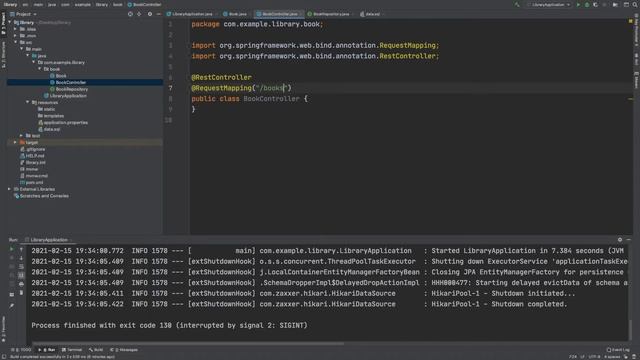Click expand/collapse all icon in Project panel header
Image resolution: width=640 pixels, height=360 pixels.
tap(139, 14)
